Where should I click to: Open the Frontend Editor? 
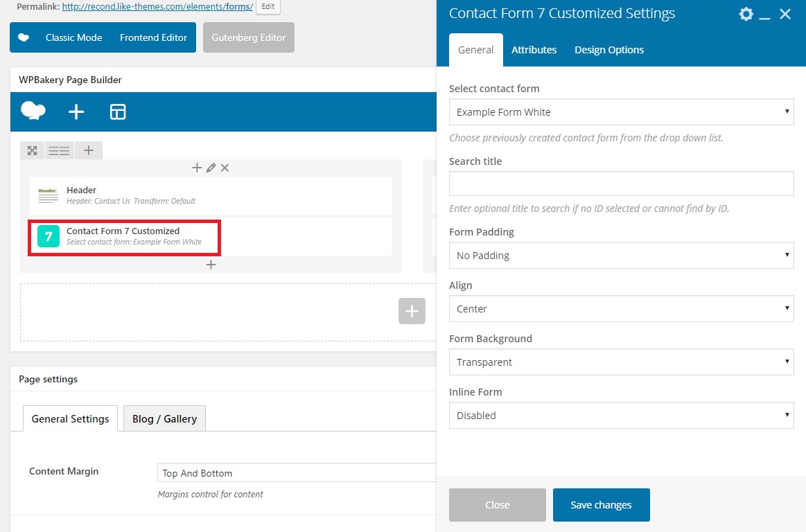[153, 37]
